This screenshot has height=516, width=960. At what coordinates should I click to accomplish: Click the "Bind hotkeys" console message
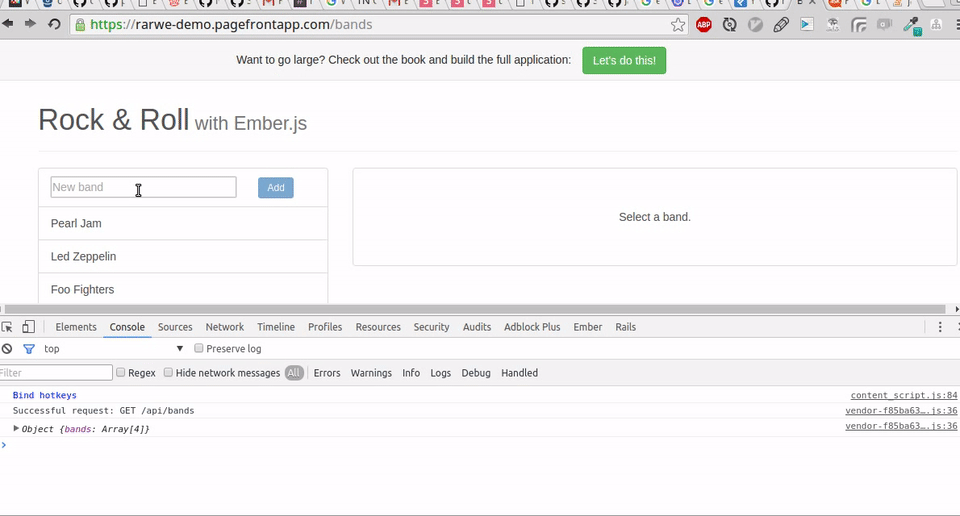point(45,395)
